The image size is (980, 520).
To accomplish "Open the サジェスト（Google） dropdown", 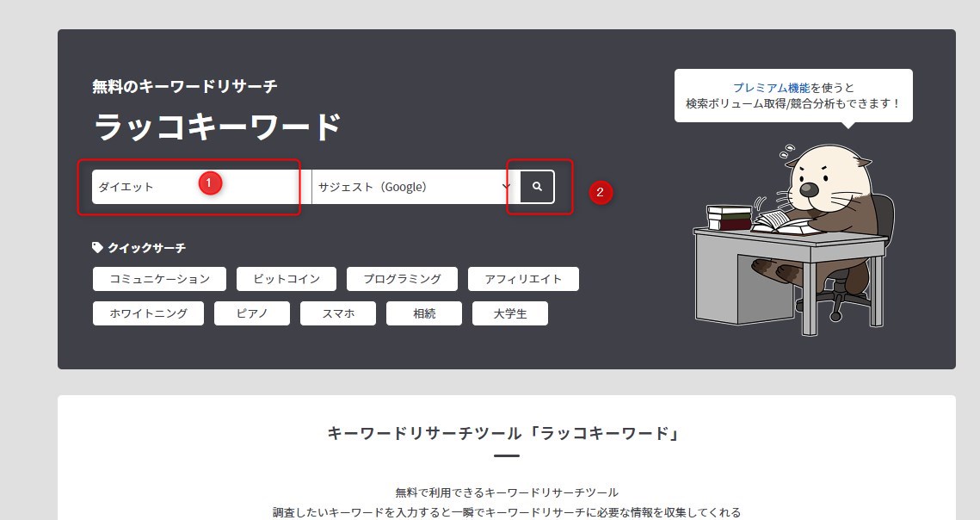I will click(413, 187).
